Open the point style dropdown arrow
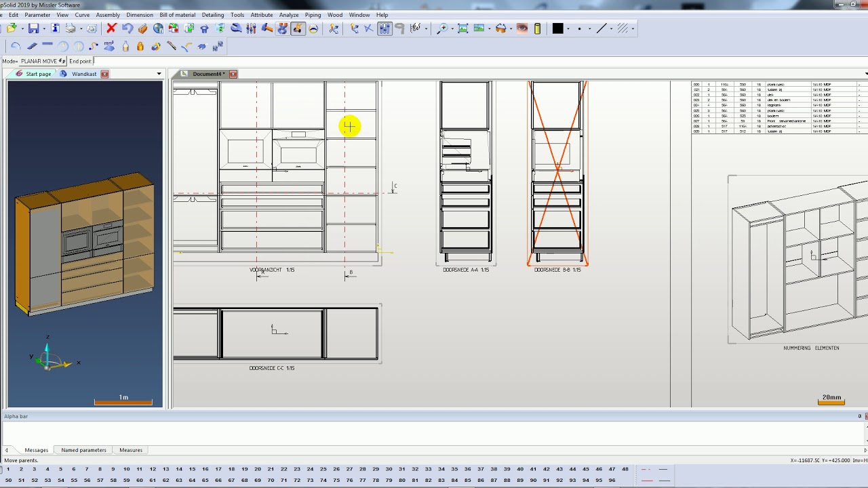The width and height of the screenshot is (868, 488). coord(590,28)
